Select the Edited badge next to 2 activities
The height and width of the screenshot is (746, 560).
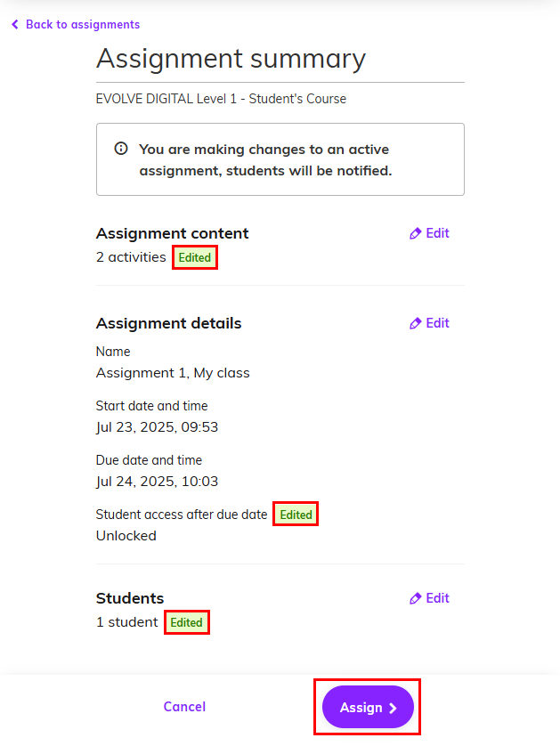[x=194, y=256]
